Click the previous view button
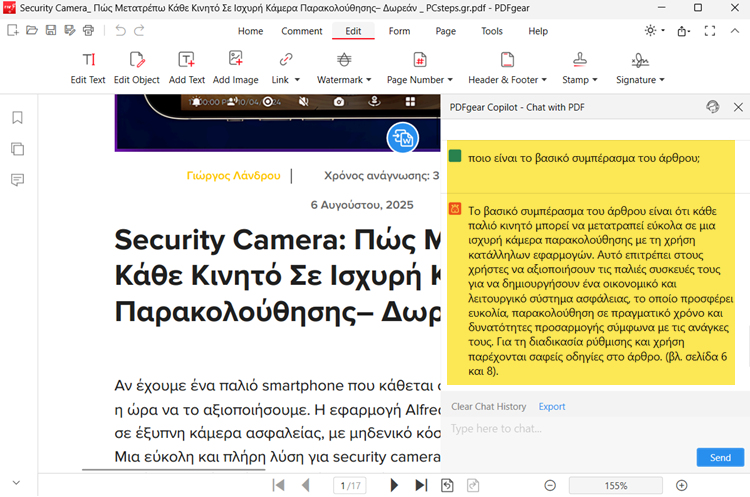750x497 pixels. 447,486
